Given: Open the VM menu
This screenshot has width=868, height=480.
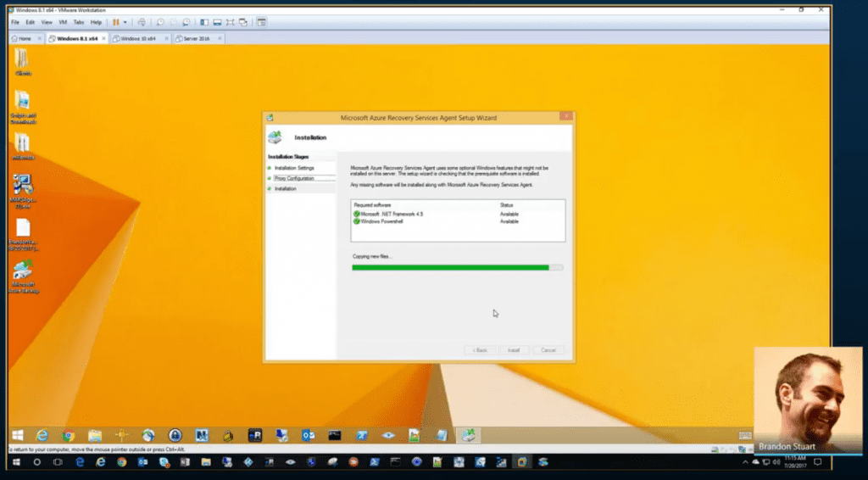Looking at the screenshot, I should coord(62,21).
